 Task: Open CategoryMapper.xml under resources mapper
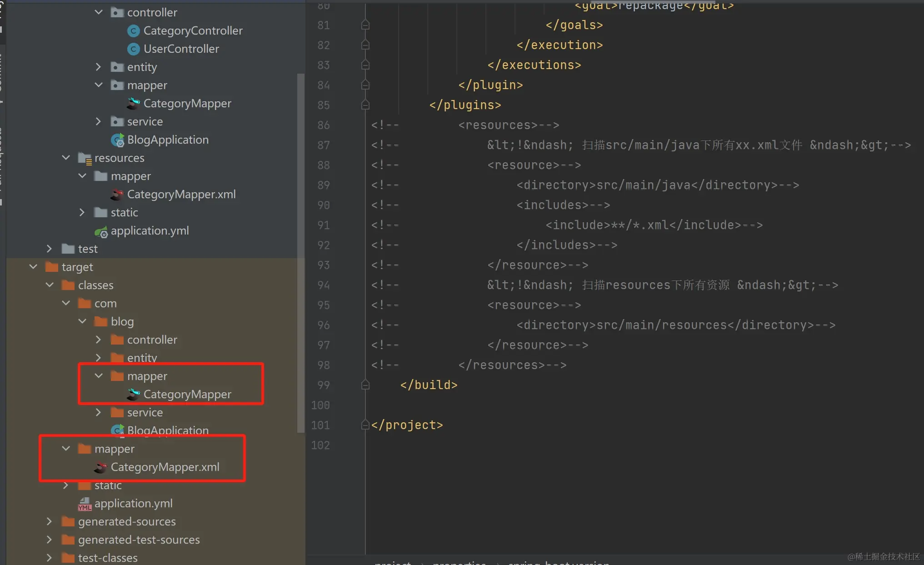(x=181, y=195)
